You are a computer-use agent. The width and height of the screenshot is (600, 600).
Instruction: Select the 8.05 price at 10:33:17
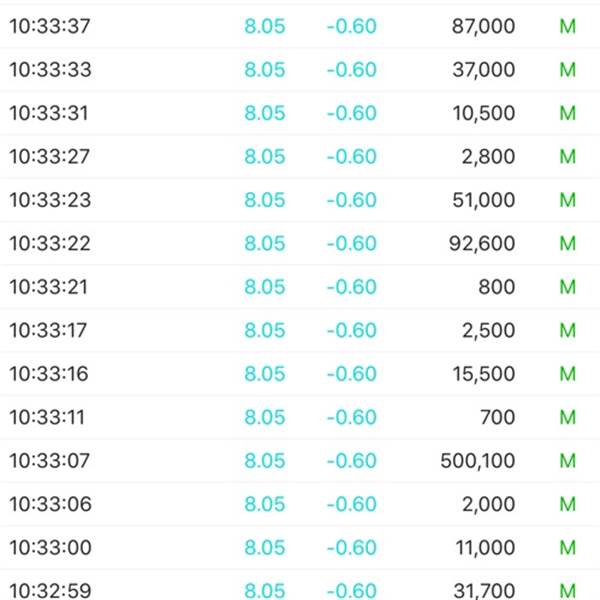(265, 330)
